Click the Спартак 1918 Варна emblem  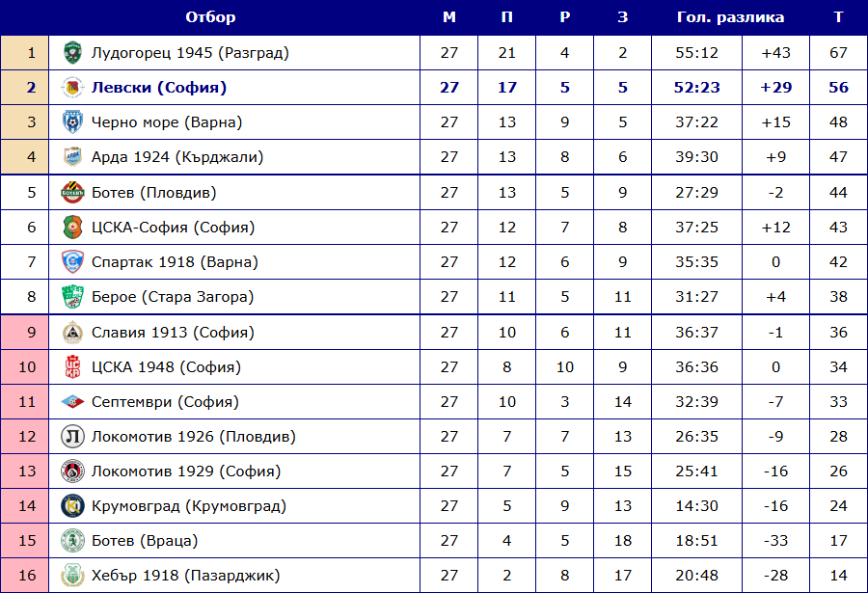72,262
